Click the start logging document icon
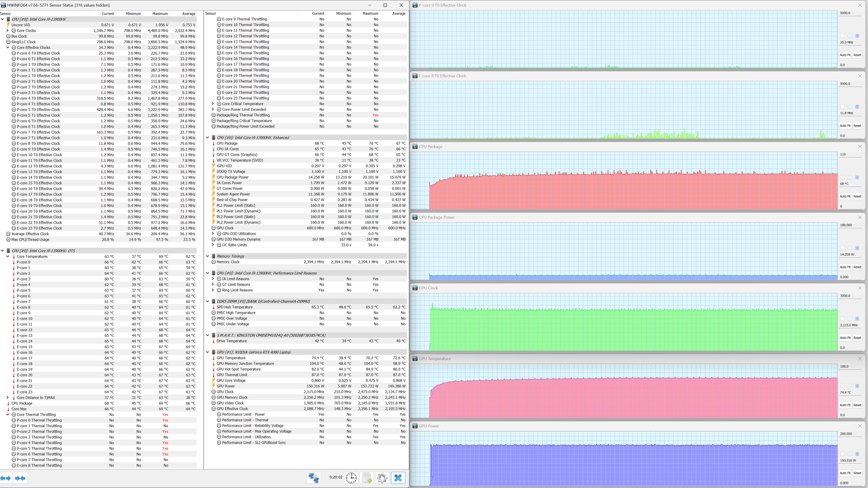The width and height of the screenshot is (868, 488). pyautogui.click(x=367, y=478)
